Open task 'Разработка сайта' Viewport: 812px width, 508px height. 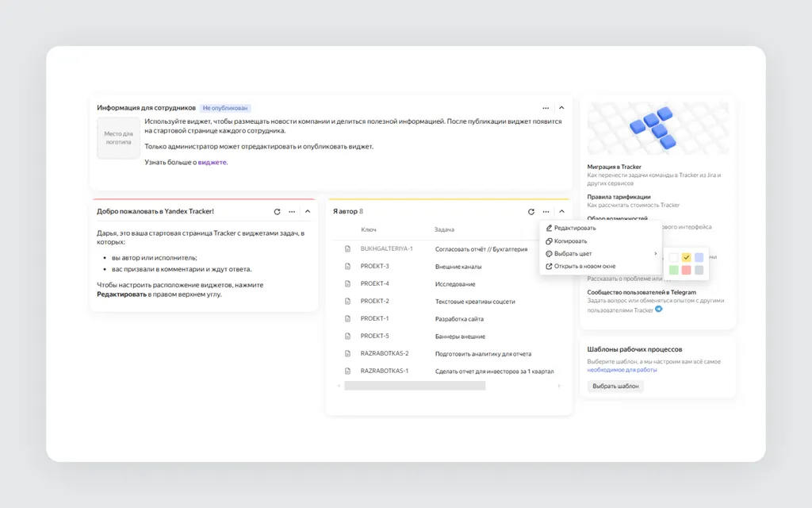[x=459, y=319]
